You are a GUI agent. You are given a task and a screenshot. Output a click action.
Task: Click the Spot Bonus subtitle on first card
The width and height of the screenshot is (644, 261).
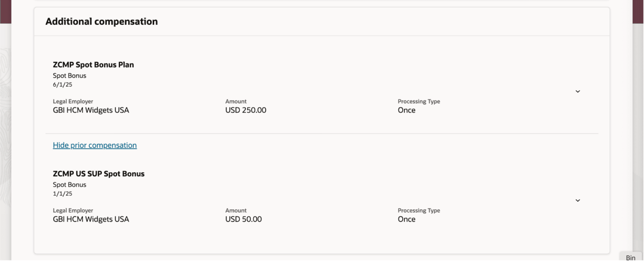69,75
